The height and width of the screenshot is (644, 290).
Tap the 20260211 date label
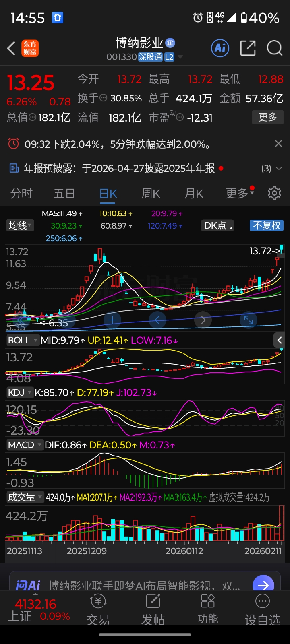click(x=263, y=551)
